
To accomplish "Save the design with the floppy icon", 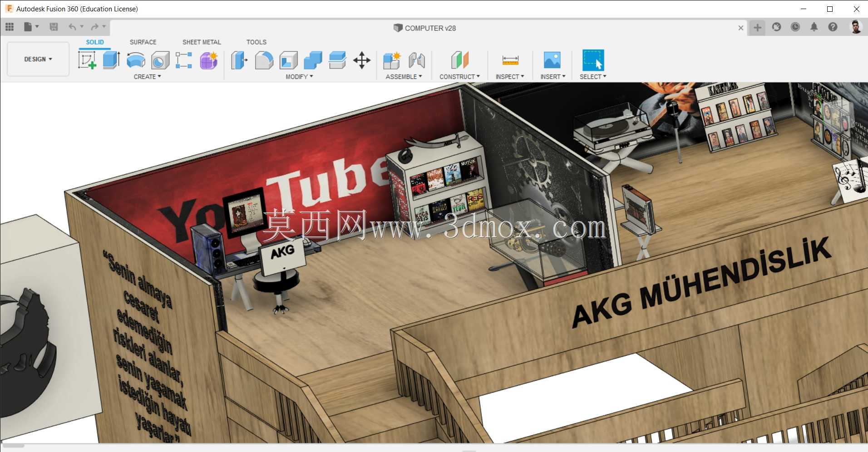I will (54, 27).
